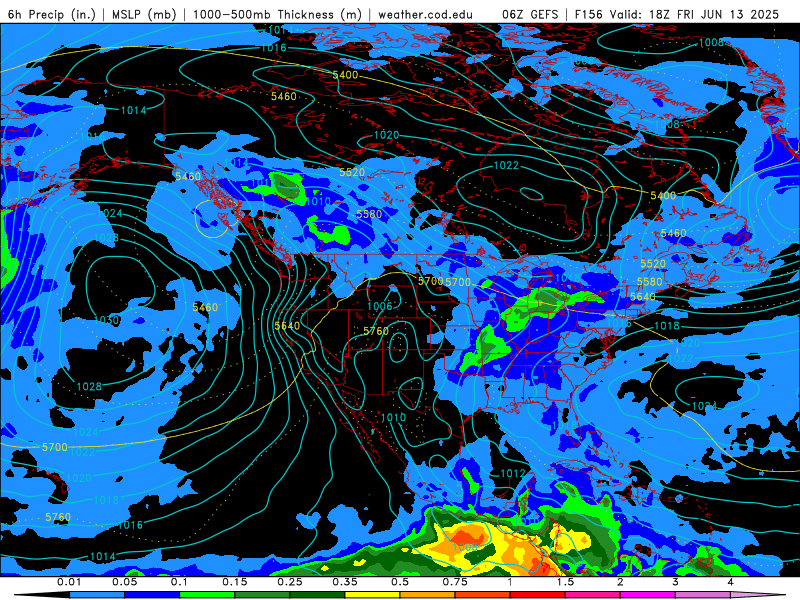
Task: Click the '4' legend value
Action: 731,582
